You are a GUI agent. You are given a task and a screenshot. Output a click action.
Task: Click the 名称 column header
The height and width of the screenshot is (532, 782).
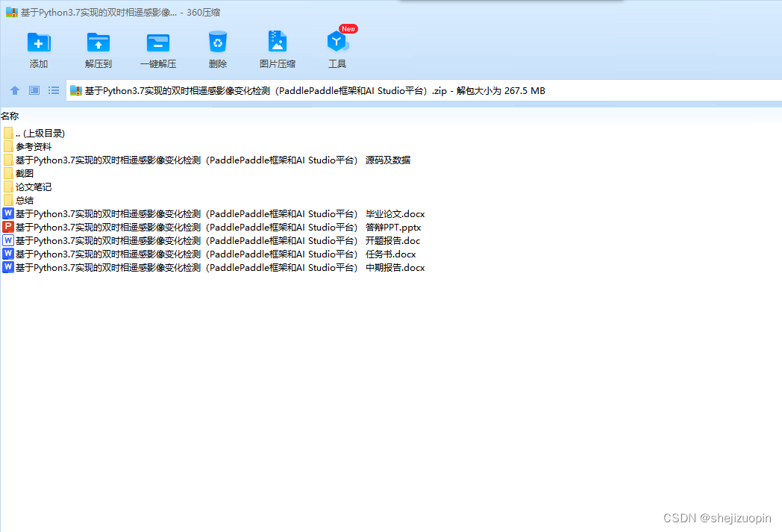click(10, 116)
